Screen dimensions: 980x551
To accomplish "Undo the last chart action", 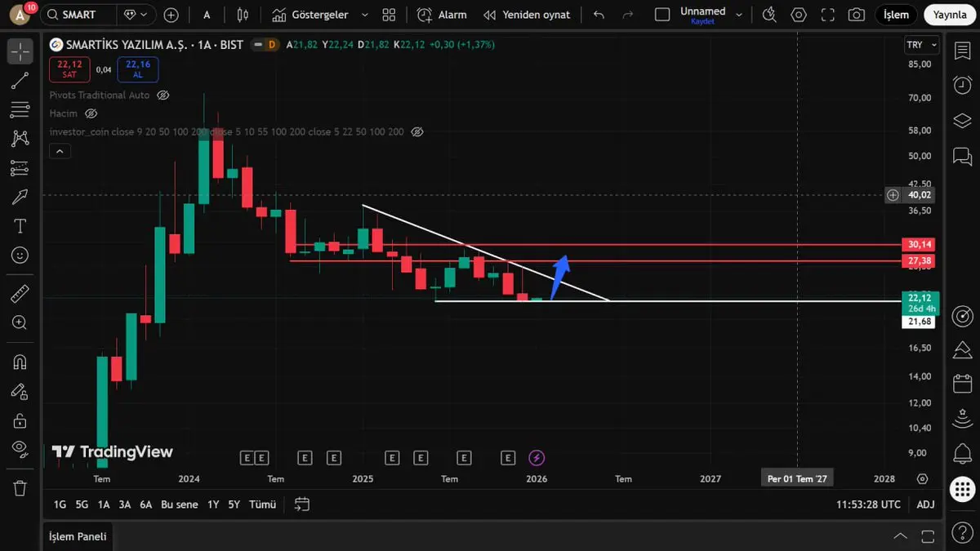I will tap(599, 15).
